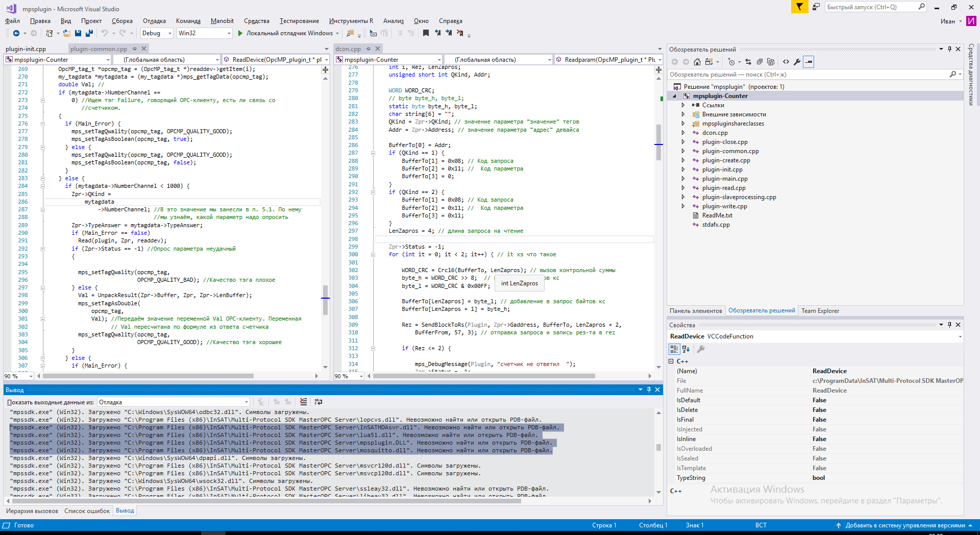Select stdafx.cpp in Solution Explorer
The image size is (980, 535).
(716, 225)
